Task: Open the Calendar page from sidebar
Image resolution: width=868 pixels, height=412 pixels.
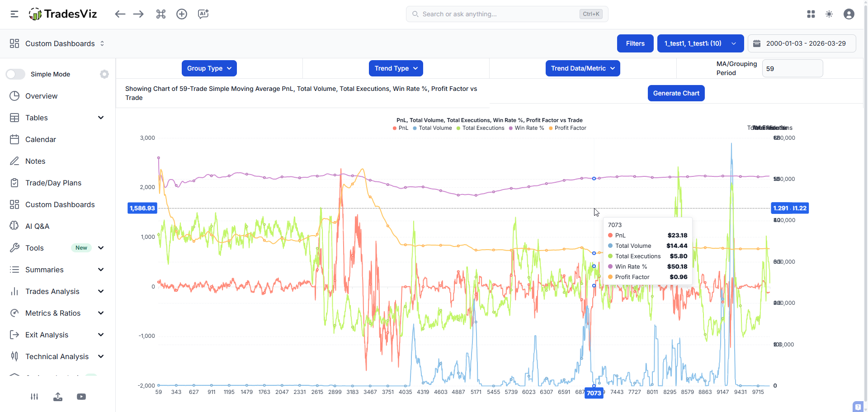Action: pyautogui.click(x=41, y=139)
